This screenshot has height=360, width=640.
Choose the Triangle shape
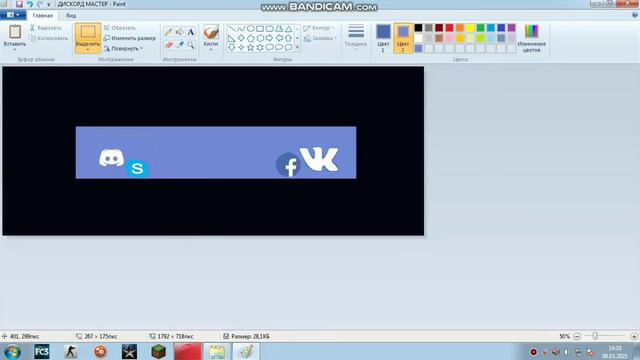(x=288, y=29)
